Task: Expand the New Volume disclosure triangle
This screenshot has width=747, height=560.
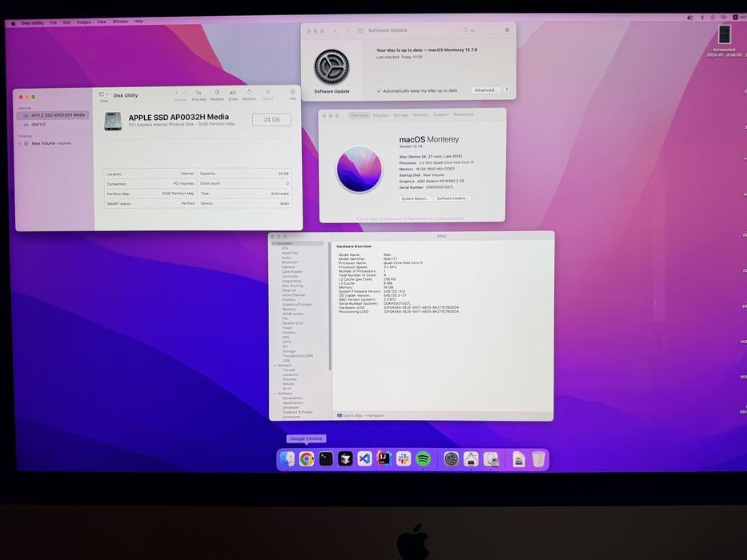Action: 20,143
